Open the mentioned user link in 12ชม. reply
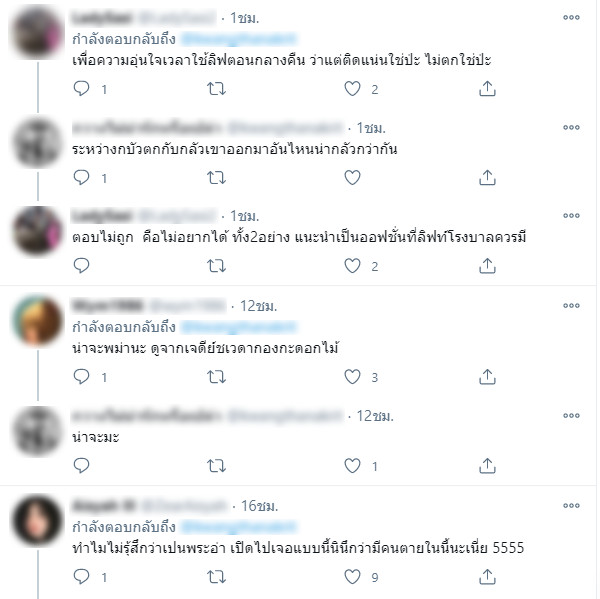Image resolution: width=600 pixels, height=599 pixels. tap(238, 327)
